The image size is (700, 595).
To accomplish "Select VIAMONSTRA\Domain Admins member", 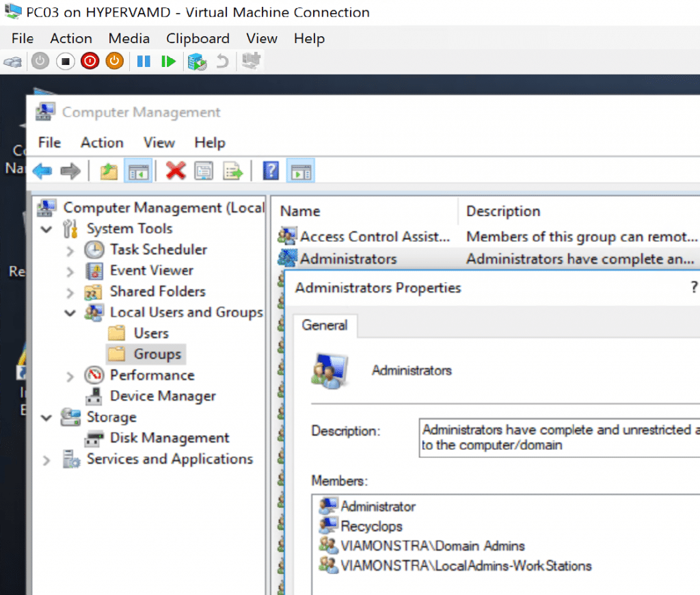I will (x=432, y=546).
